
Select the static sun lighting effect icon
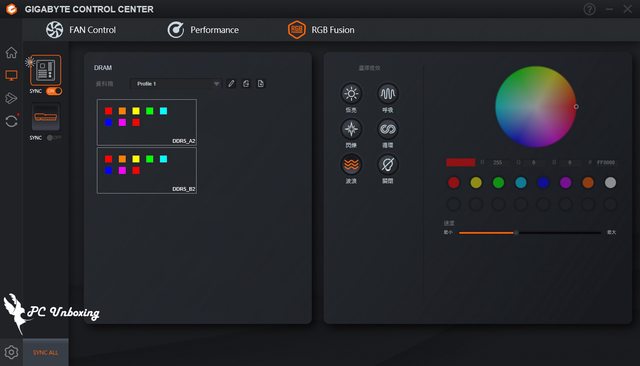click(351, 94)
